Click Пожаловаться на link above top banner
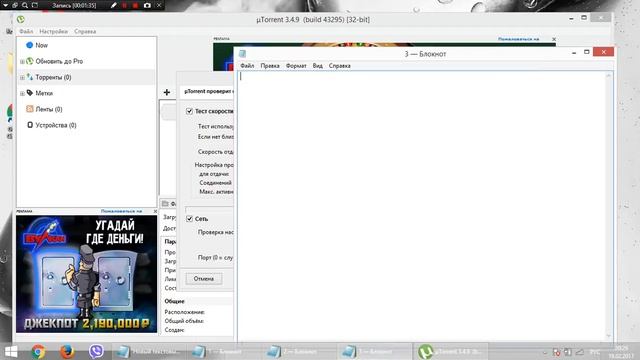 point(518,39)
